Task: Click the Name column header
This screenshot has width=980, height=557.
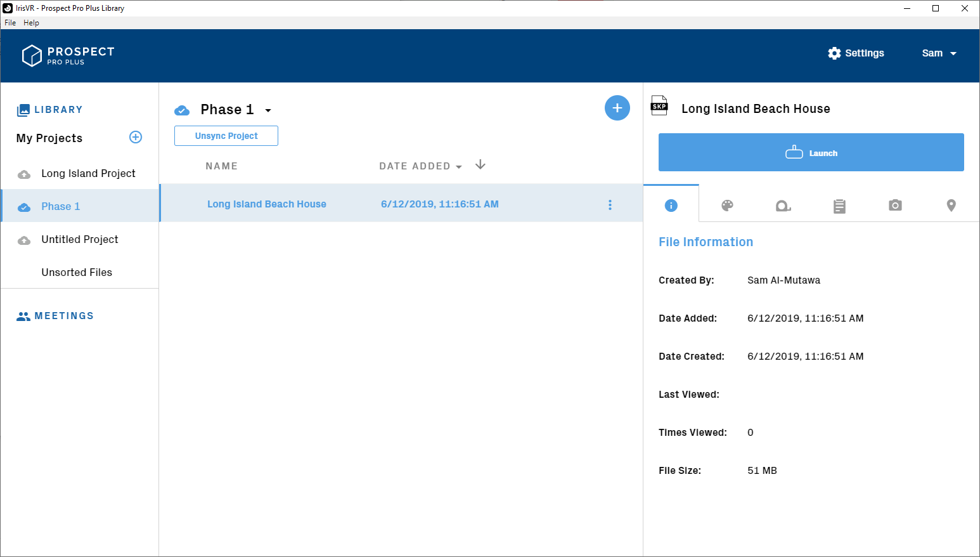Action: pyautogui.click(x=221, y=166)
